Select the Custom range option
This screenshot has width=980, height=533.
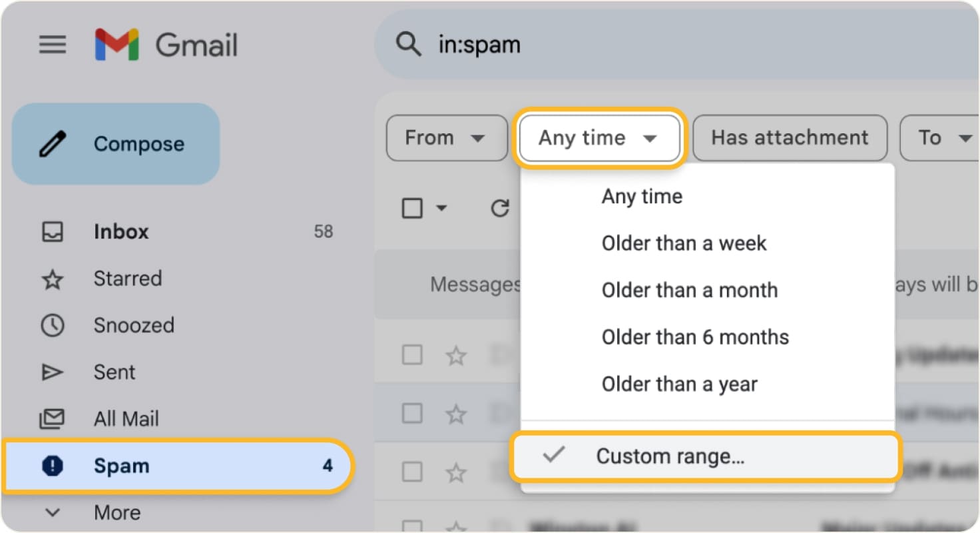click(670, 456)
